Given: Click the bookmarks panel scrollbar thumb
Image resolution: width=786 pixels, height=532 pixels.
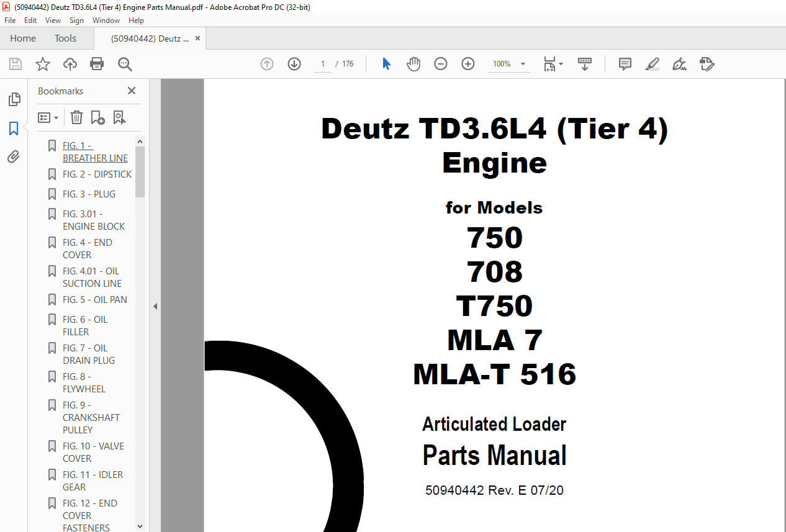Looking at the screenshot, I should tap(140, 172).
